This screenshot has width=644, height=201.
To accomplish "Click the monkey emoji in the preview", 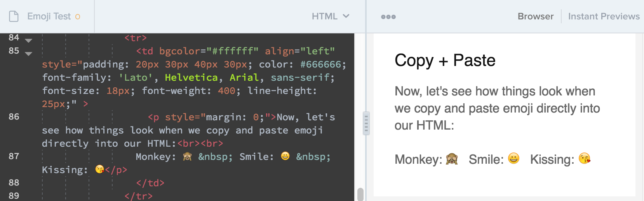I will [x=452, y=159].
